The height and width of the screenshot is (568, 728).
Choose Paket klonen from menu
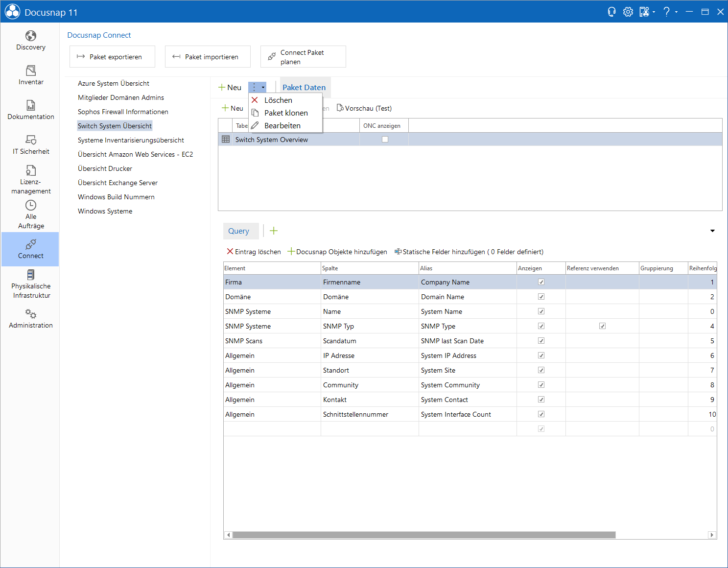point(285,113)
